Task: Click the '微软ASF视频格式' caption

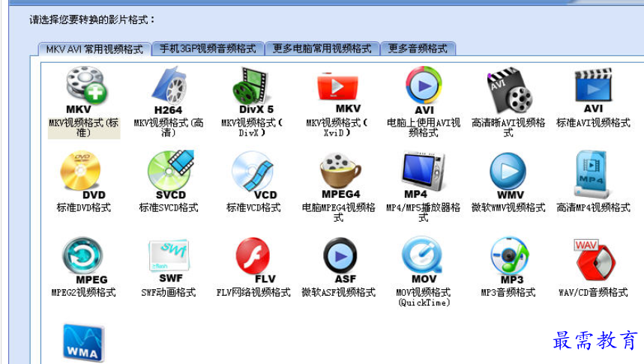Action: coord(338,293)
